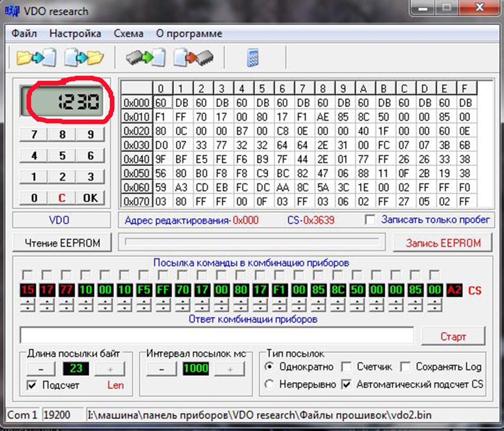This screenshot has height=431, width=504.
Task: Open the Схема menu
Action: (129, 34)
